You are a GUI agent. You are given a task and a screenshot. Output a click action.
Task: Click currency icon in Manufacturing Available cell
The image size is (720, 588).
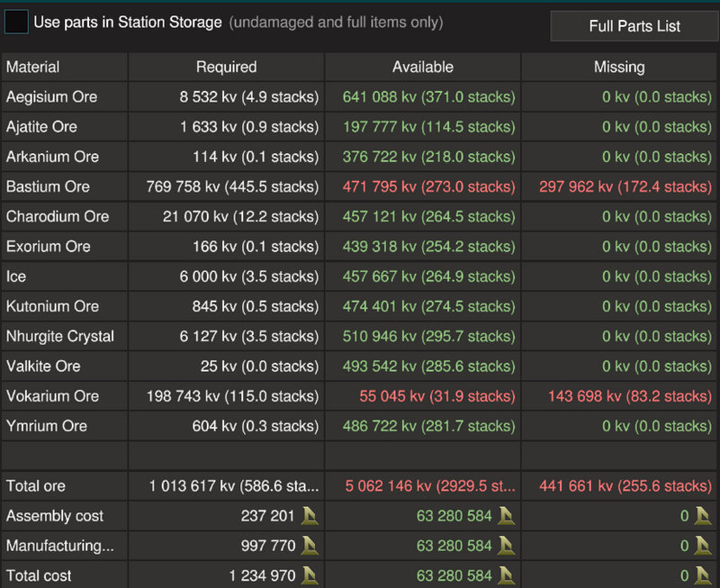pyautogui.click(x=506, y=546)
